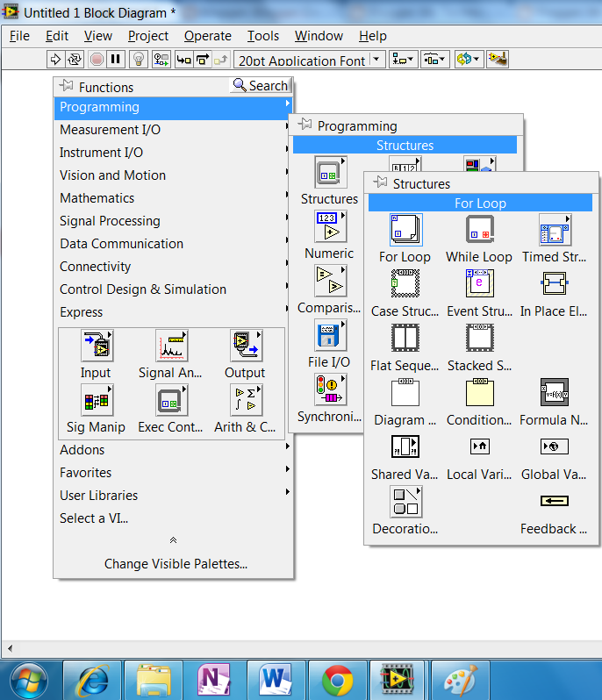Image resolution: width=602 pixels, height=700 pixels.
Task: Open the Reorder dropdown
Action: [x=468, y=59]
